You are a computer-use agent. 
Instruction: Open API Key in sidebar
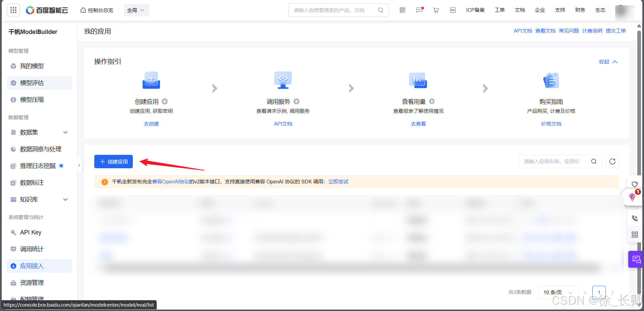click(39, 232)
